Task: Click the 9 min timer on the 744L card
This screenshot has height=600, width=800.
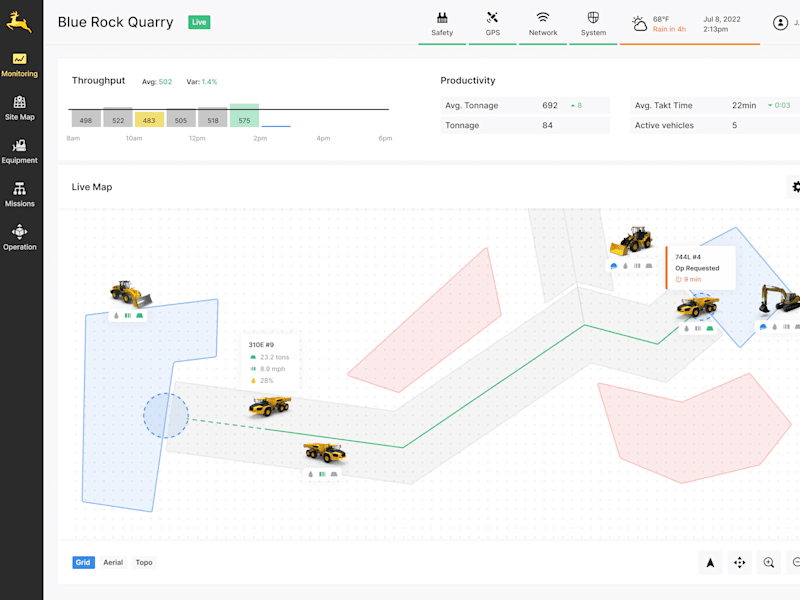Action: coord(688,279)
